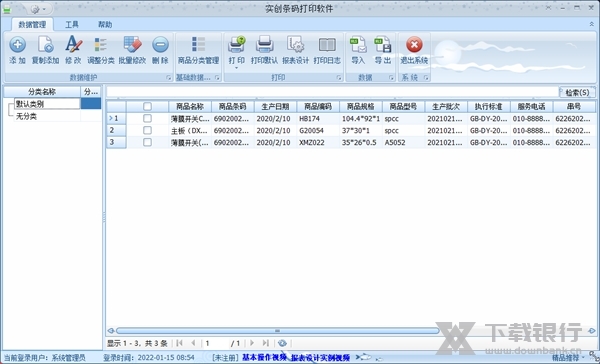Open the 报表设计实例视频 link

click(x=320, y=357)
